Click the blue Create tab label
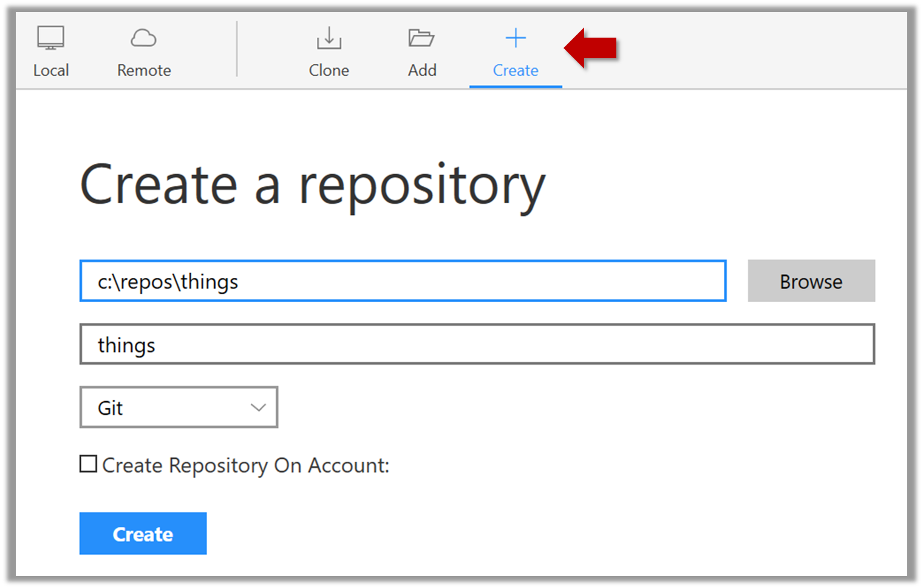Image resolution: width=923 pixels, height=588 pixels. (x=516, y=70)
